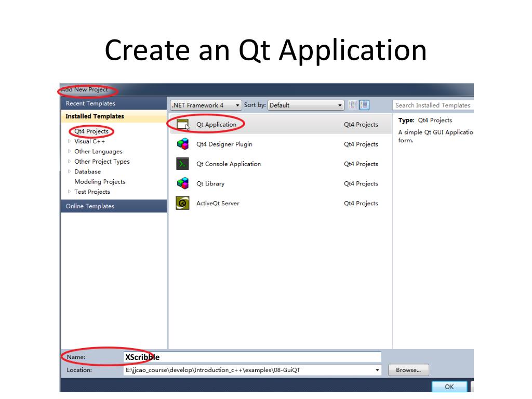Viewport: 532px width, 399px height.
Task: Click the Name field containing XScribble
Action: pyautogui.click(x=252, y=357)
